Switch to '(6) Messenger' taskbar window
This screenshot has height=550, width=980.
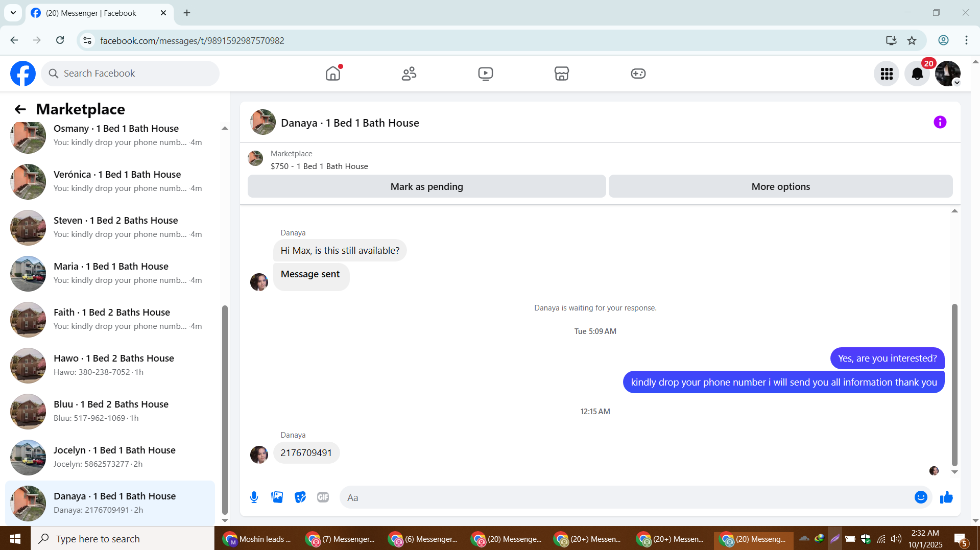pos(424,539)
